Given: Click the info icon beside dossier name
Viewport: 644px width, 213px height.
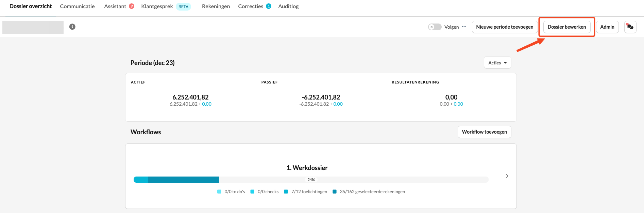Looking at the screenshot, I should coord(72,27).
